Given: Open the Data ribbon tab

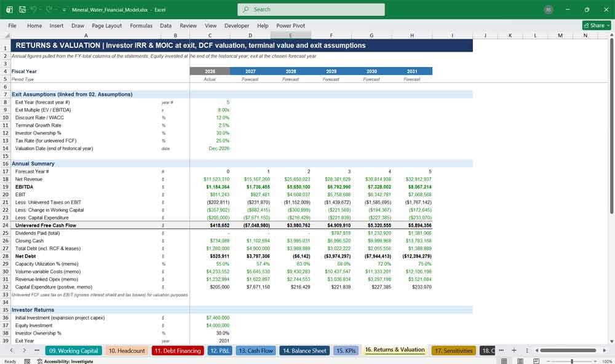Looking at the screenshot, I should click(165, 25).
